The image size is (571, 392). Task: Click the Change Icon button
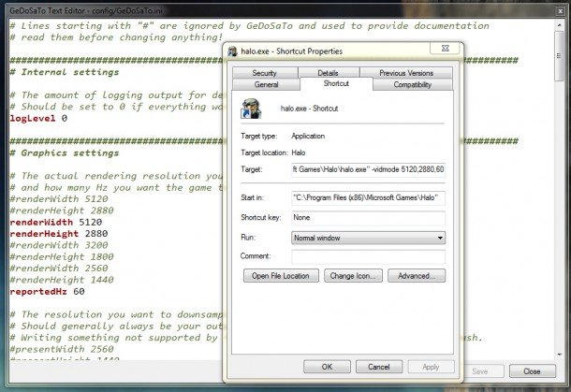pyautogui.click(x=353, y=276)
